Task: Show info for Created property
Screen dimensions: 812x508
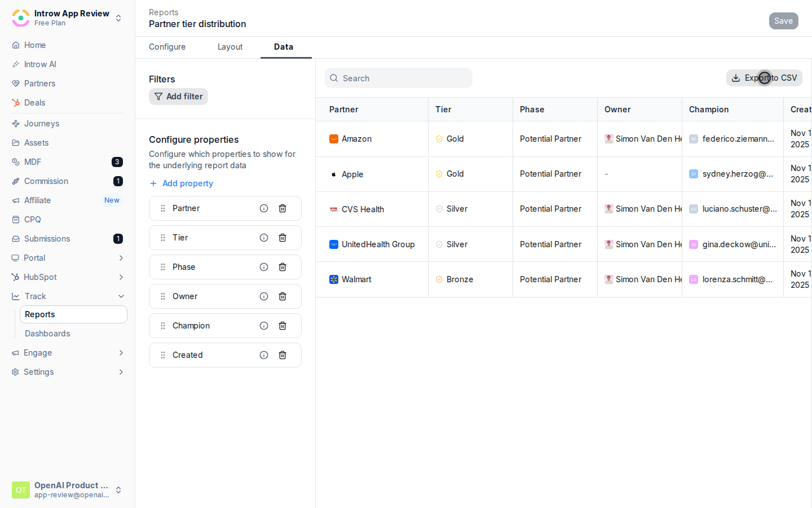Action: [264, 355]
